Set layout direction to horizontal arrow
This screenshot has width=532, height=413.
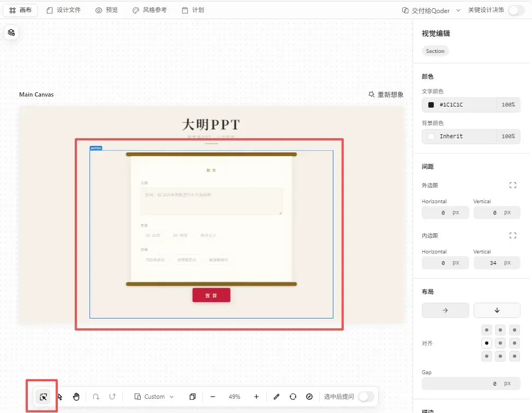[445, 310]
